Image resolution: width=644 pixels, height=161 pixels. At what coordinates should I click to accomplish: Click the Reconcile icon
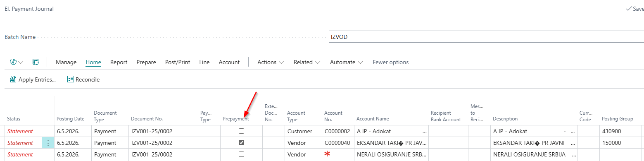pyautogui.click(x=71, y=79)
